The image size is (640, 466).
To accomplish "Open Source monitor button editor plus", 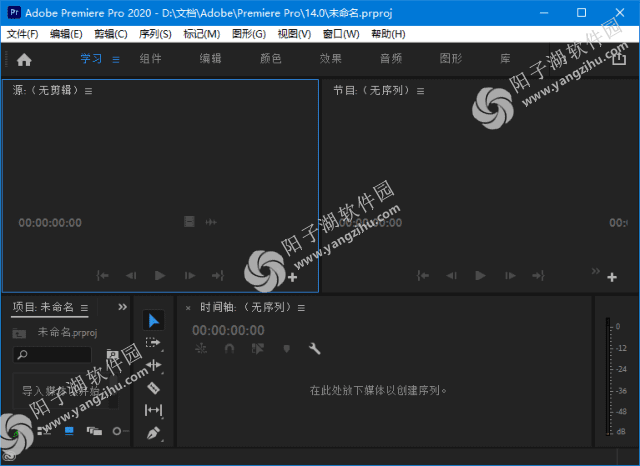I will [292, 277].
